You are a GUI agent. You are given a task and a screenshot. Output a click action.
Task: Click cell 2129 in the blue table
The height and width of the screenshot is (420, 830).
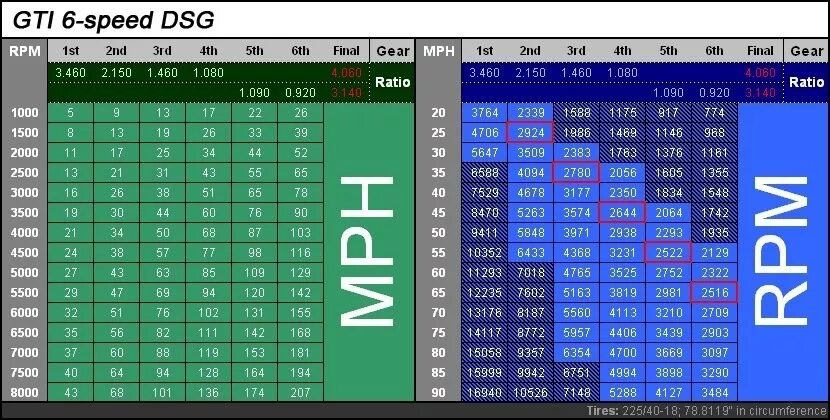point(715,253)
